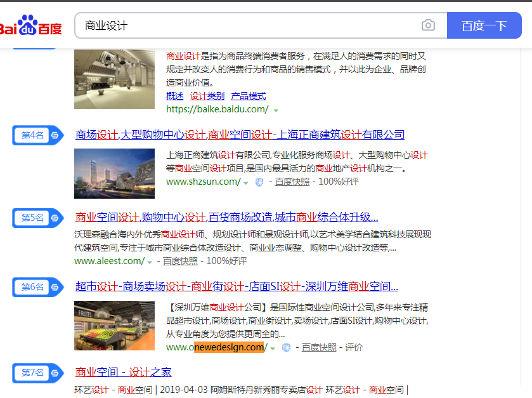Expand dropdown arrow next to baike.baidu.com URL

point(276,110)
